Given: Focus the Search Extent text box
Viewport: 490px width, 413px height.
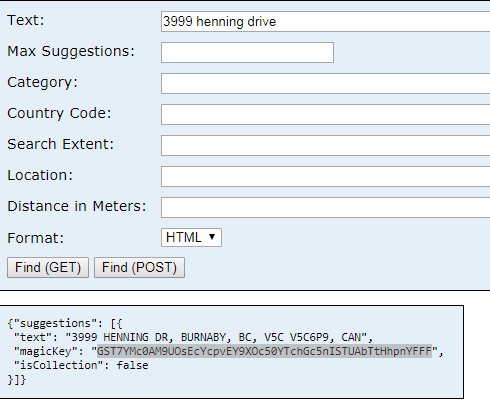Looking at the screenshot, I should pyautogui.click(x=326, y=145).
